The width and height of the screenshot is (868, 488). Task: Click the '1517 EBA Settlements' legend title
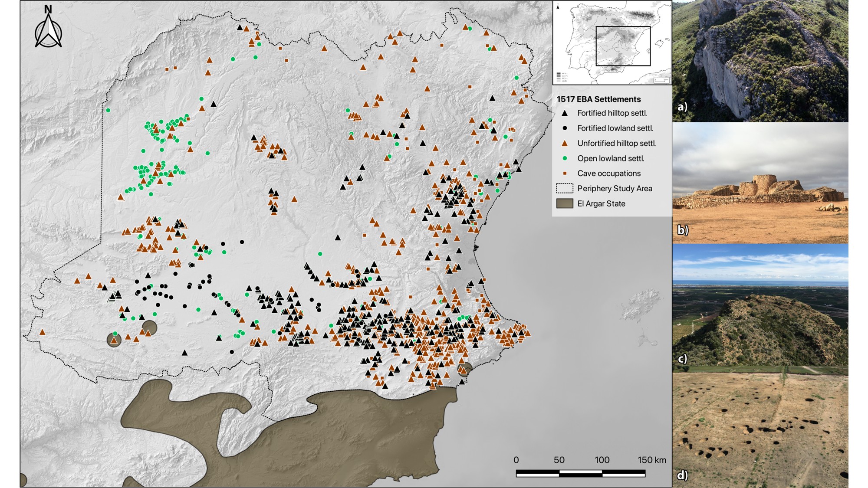(598, 99)
